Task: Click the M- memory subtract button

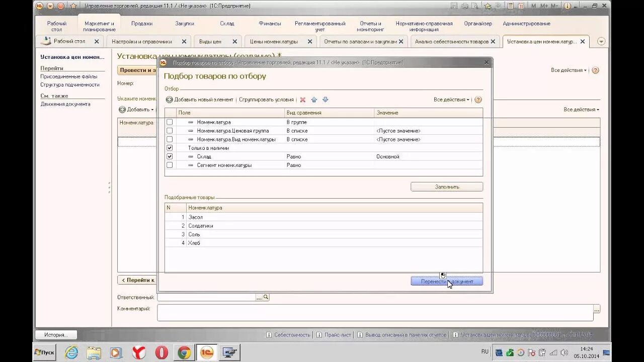Action: pyautogui.click(x=554, y=6)
